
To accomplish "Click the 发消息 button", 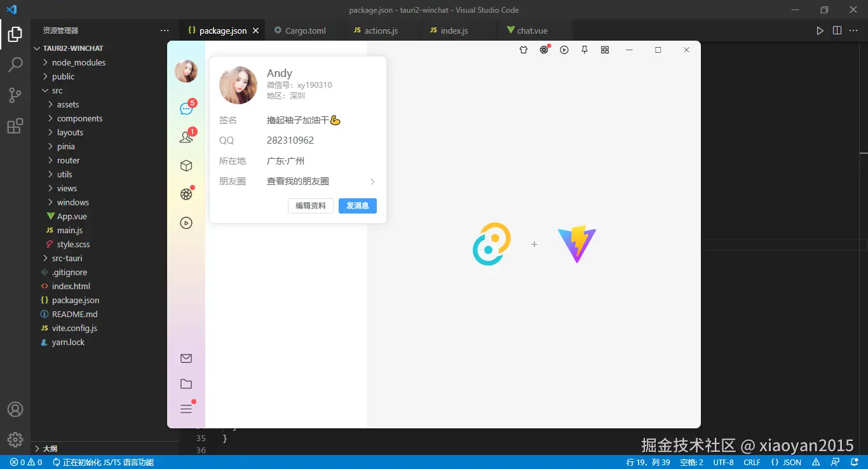I will (x=358, y=206).
